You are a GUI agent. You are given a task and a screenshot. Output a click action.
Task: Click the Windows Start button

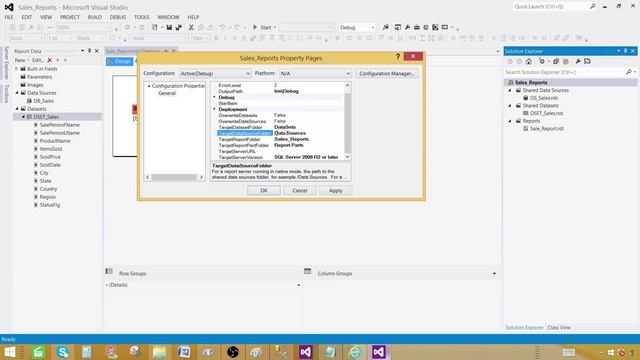[x=9, y=352]
